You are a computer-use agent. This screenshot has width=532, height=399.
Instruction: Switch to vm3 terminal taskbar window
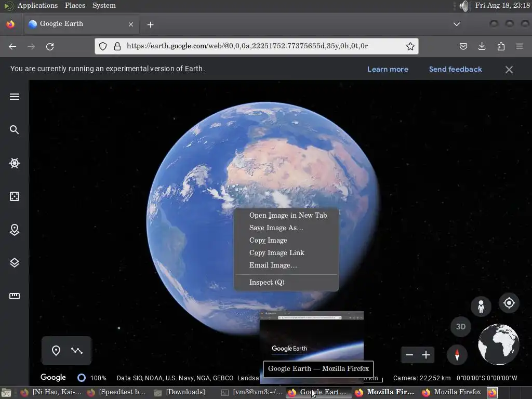251,393
